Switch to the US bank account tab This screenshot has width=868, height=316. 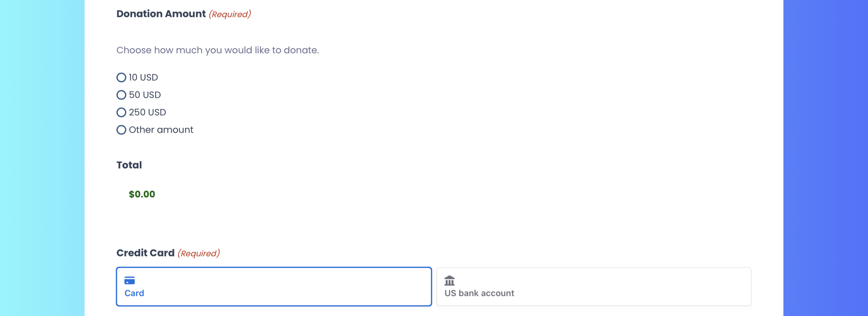point(593,287)
